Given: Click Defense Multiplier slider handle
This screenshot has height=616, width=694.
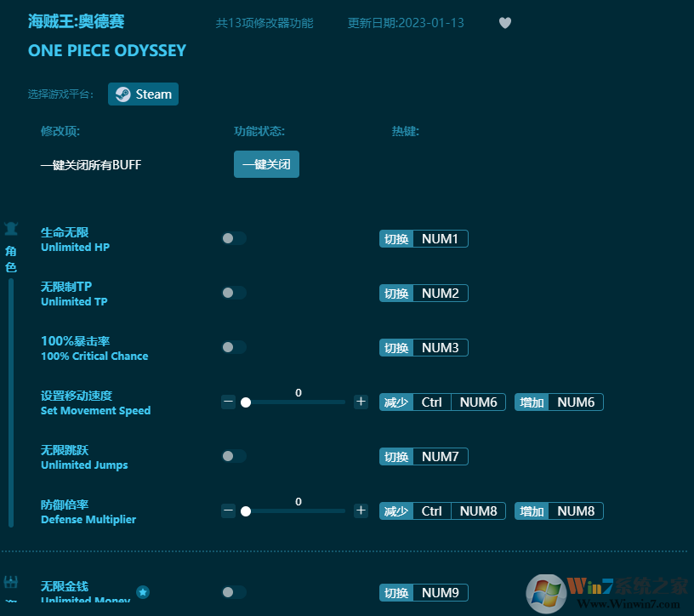Looking at the screenshot, I should 246,511.
